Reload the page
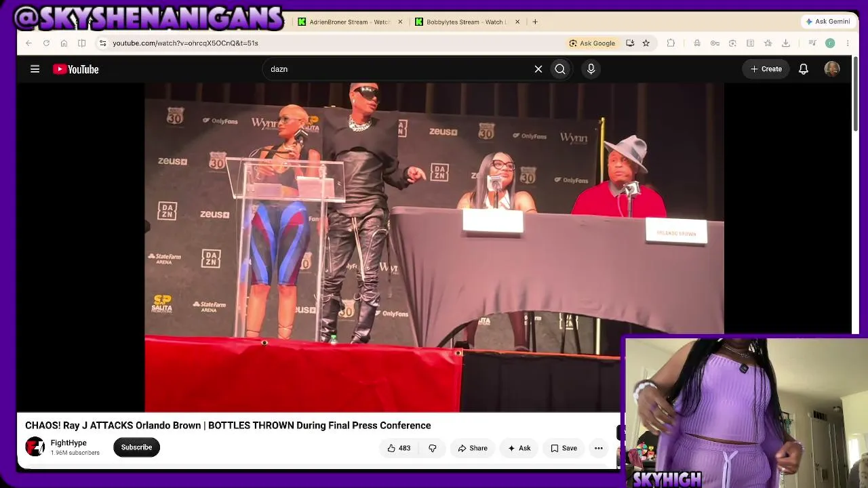868x488 pixels. (x=46, y=43)
